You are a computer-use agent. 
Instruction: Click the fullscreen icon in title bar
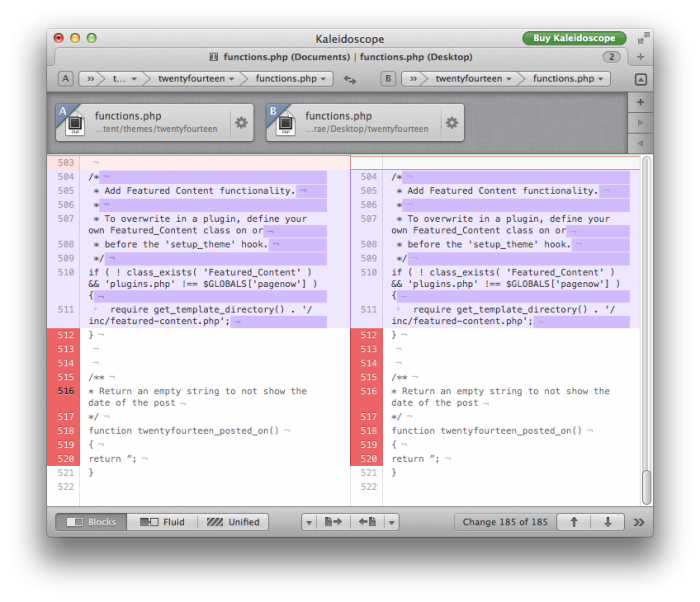pos(643,38)
